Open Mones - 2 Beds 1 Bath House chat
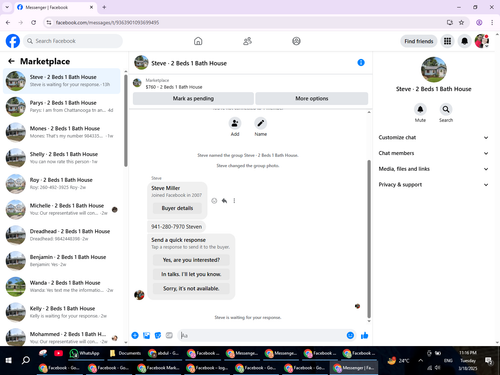 (x=62, y=132)
